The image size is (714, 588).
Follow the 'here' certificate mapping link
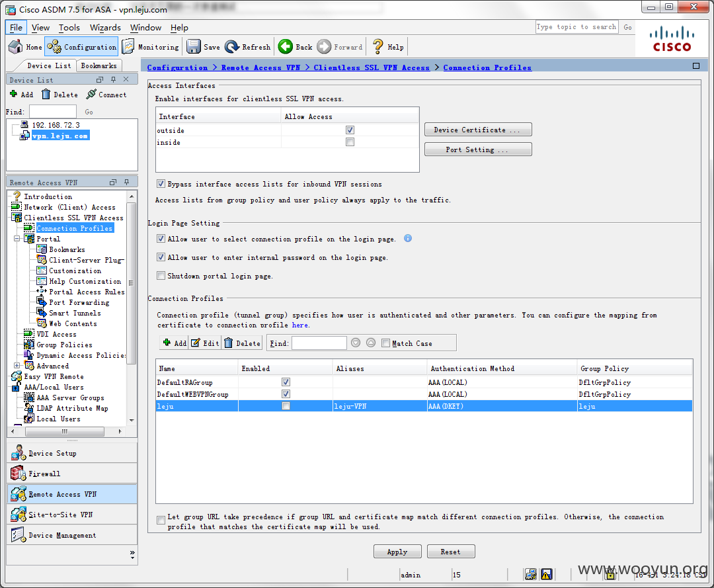coord(300,325)
